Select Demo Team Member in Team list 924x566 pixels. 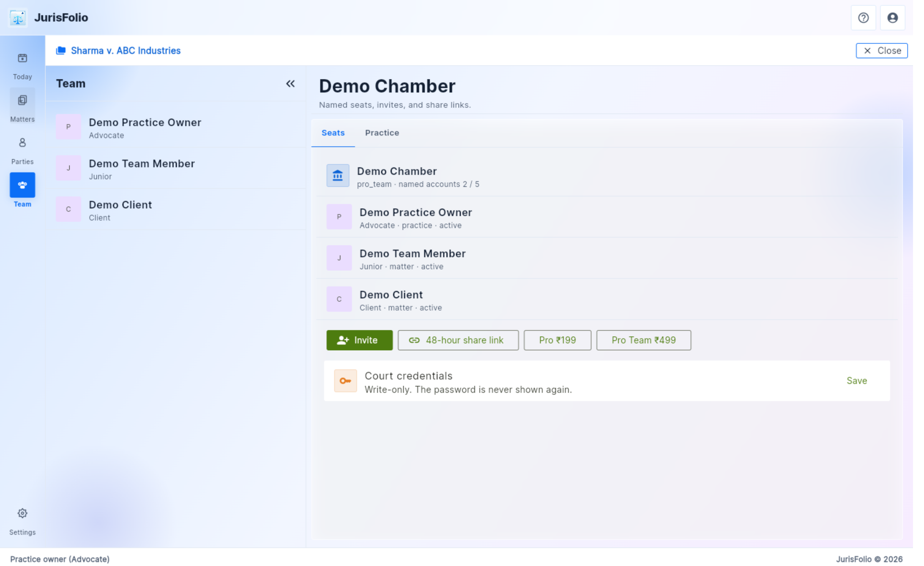tap(175, 168)
